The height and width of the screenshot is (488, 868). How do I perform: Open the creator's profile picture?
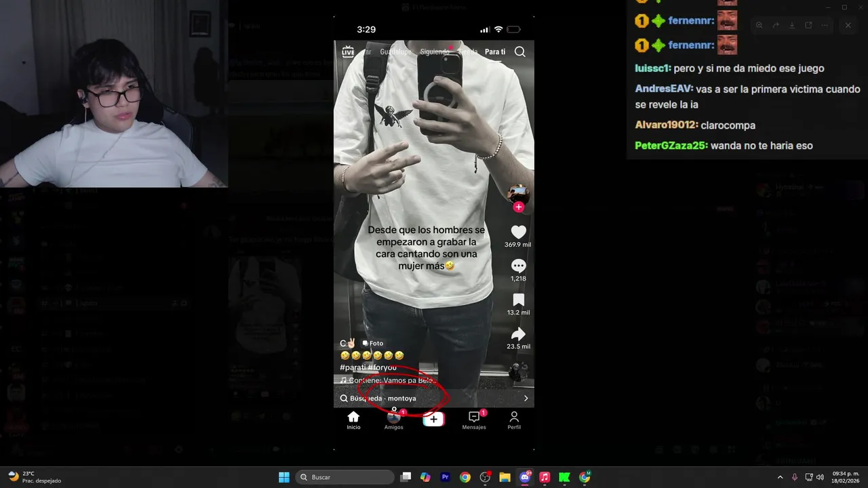point(518,194)
